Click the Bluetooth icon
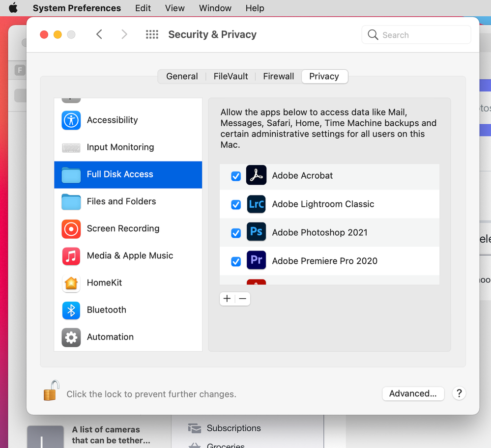The height and width of the screenshot is (448, 491). click(71, 310)
